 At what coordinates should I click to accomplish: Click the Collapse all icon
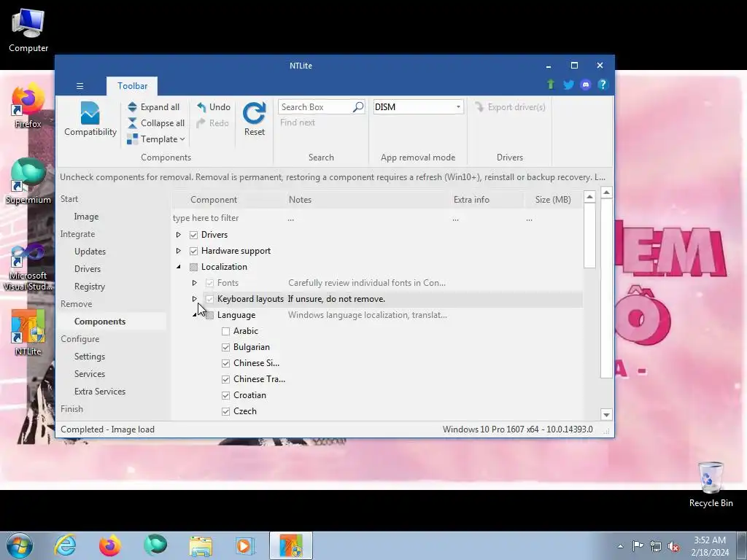133,122
